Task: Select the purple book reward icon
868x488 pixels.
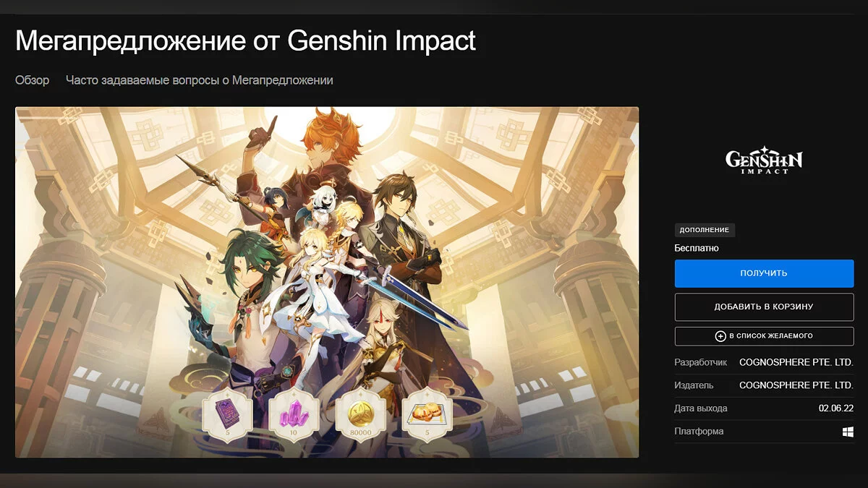Action: pos(227,416)
